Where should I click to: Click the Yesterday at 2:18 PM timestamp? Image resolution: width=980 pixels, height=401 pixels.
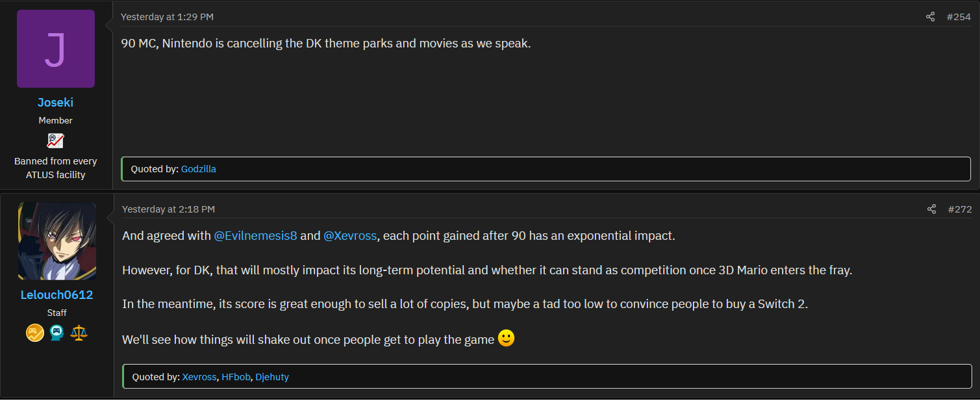[x=168, y=209]
